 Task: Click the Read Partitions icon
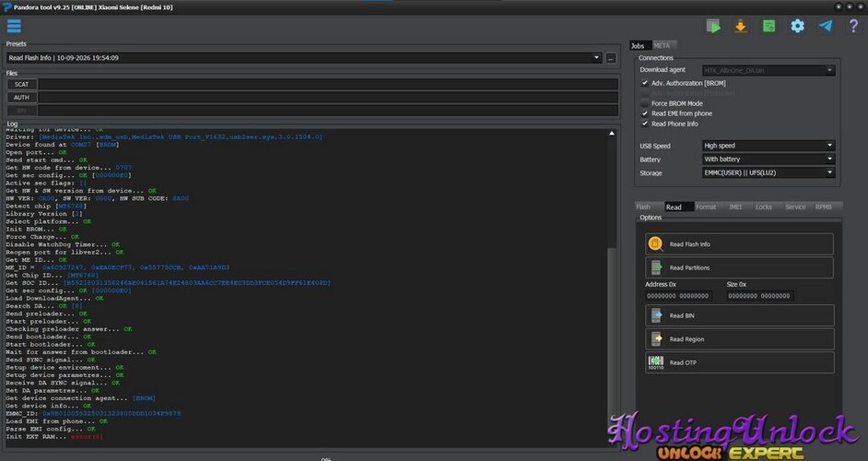pyautogui.click(x=656, y=267)
